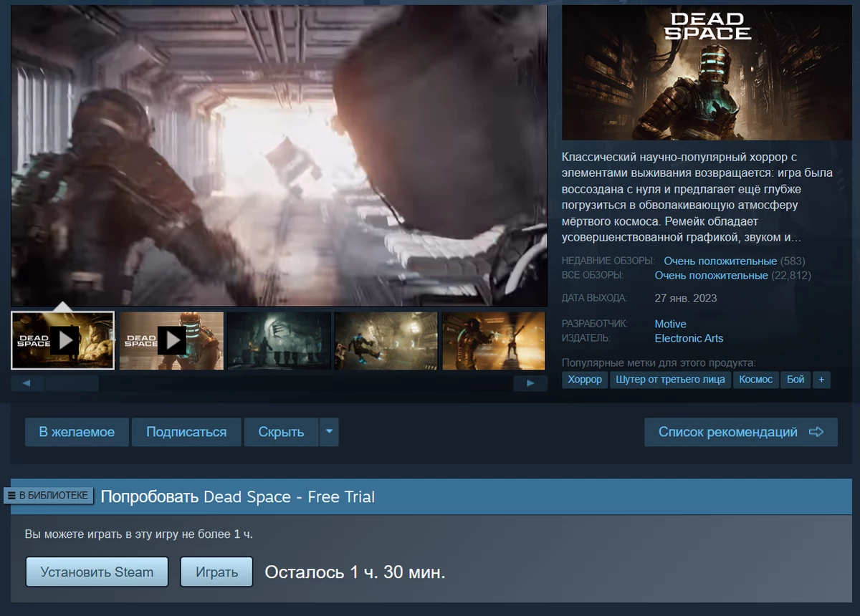Click 'Осталось 1 ч. 30 мин.' text
This screenshot has height=616, width=860.
coord(355,572)
